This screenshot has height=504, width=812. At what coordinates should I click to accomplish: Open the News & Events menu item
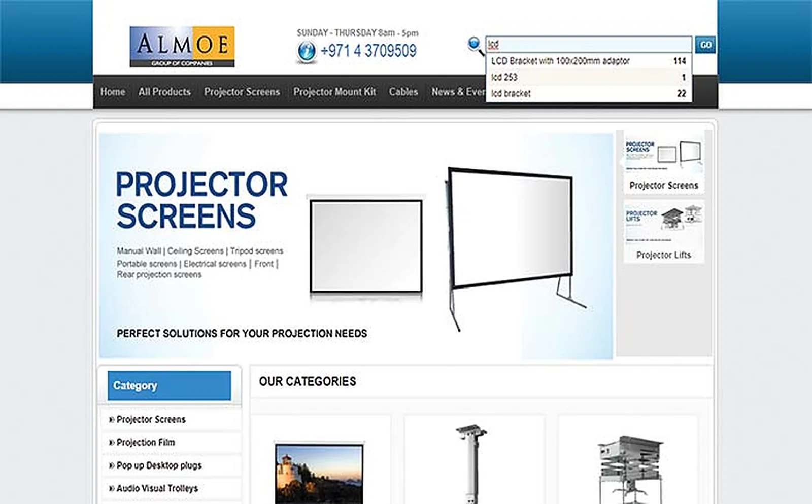click(x=458, y=92)
